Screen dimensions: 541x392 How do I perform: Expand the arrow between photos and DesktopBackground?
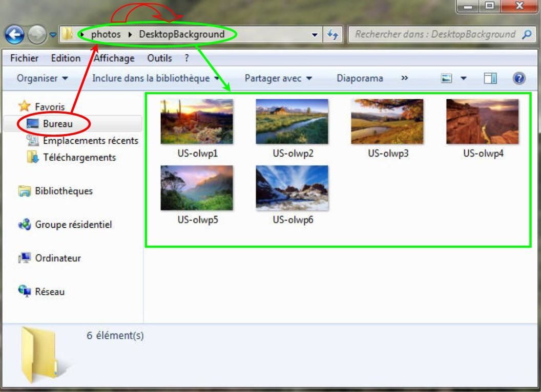point(130,34)
